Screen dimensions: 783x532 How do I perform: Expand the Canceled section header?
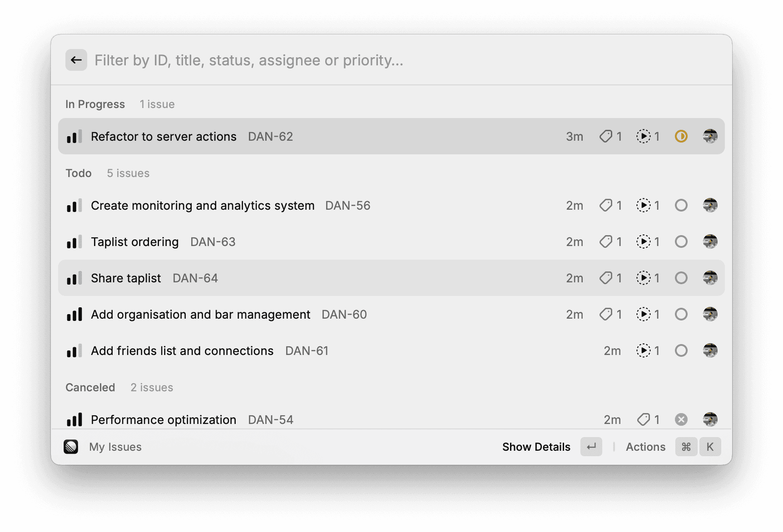90,387
